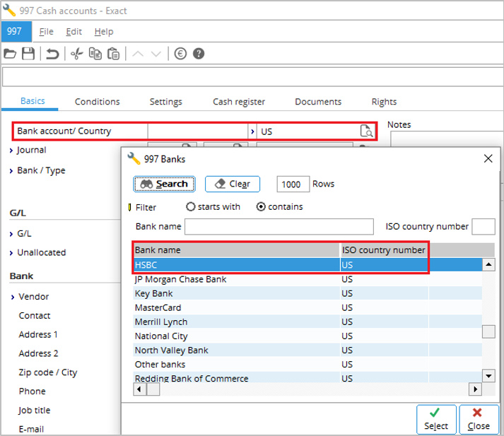The image size is (504, 436).
Task: Click the Copy icon in toolbar
Action: pyautogui.click(x=95, y=54)
